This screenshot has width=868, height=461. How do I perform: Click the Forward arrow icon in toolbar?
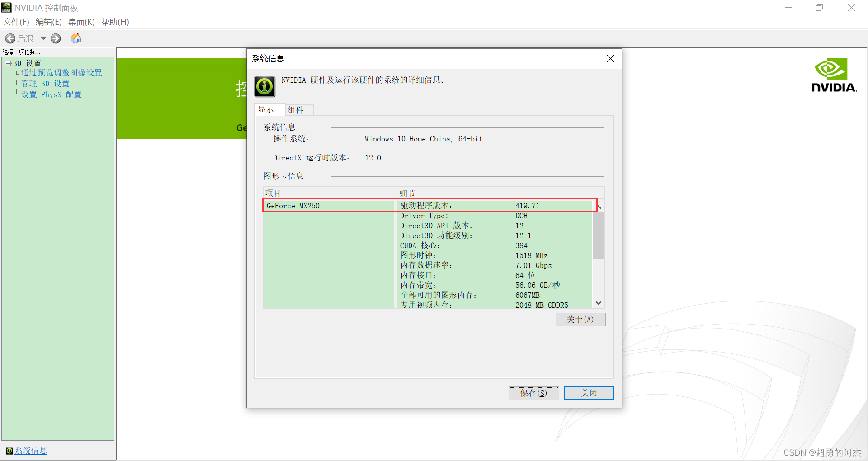point(56,39)
